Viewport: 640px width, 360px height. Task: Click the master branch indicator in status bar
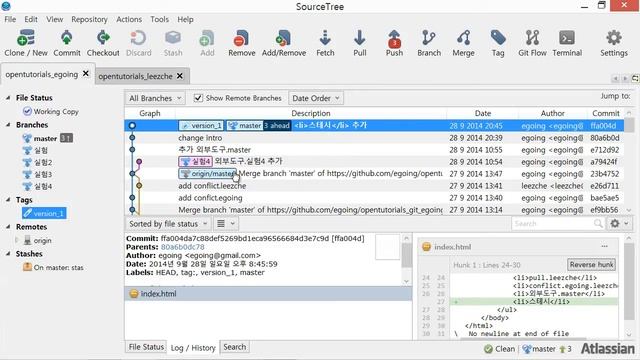click(x=539, y=349)
